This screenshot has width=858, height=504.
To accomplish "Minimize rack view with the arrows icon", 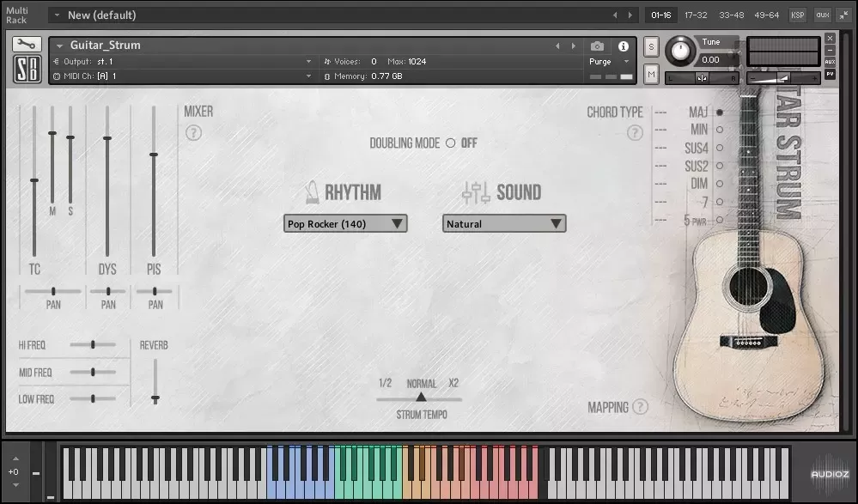I will pos(843,15).
